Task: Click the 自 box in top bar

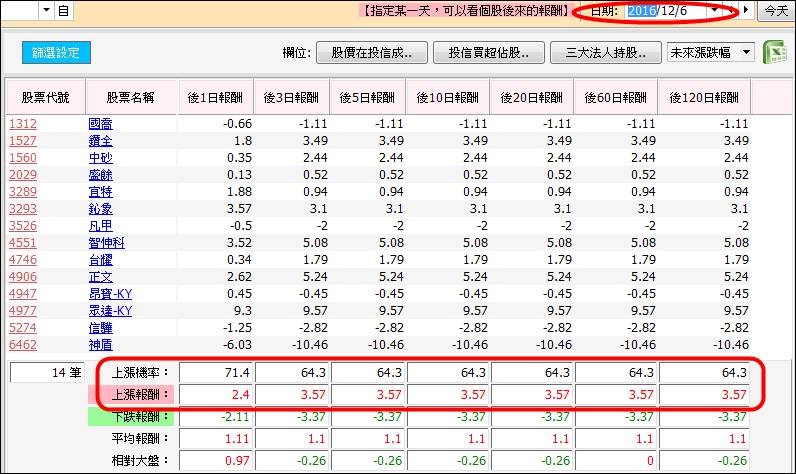Action: 63,10
